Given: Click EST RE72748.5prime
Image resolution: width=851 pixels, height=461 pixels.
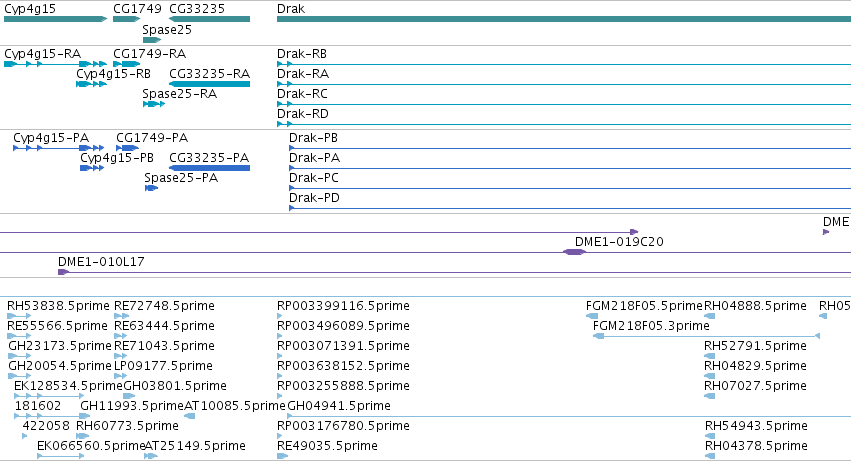Looking at the screenshot, I should (x=164, y=306).
